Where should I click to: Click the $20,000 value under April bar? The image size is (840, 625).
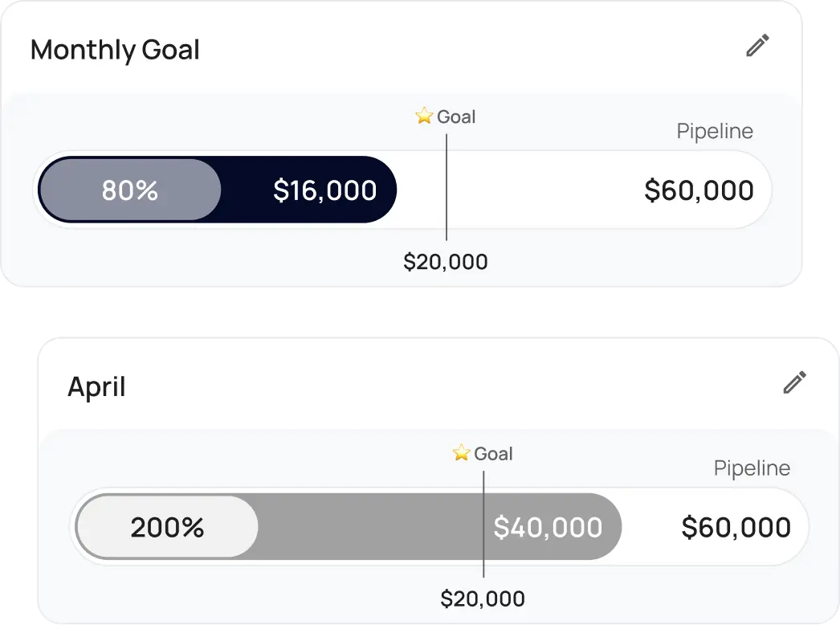(x=483, y=598)
